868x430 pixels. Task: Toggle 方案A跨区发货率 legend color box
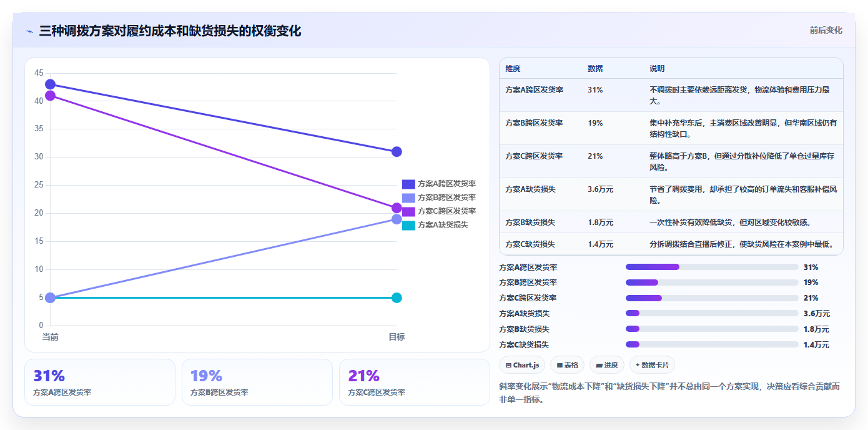(408, 184)
